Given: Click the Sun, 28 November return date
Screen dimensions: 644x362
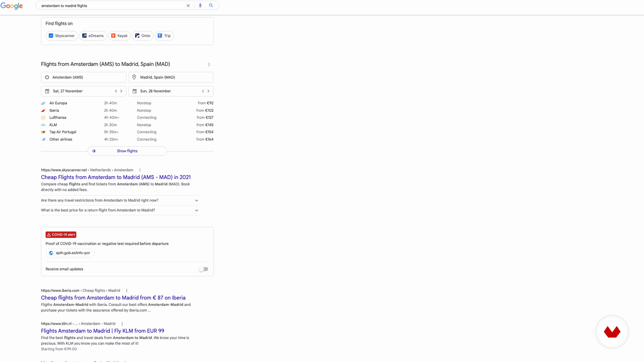Looking at the screenshot, I should pyautogui.click(x=155, y=91).
